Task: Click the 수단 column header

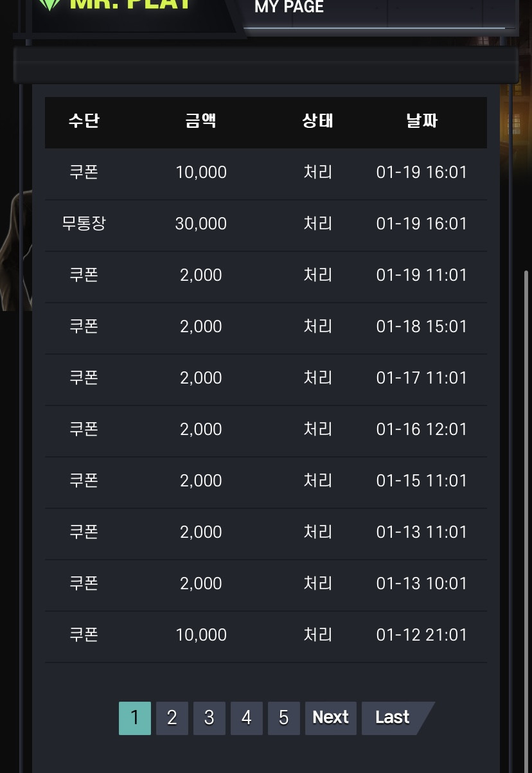Action: 84,120
